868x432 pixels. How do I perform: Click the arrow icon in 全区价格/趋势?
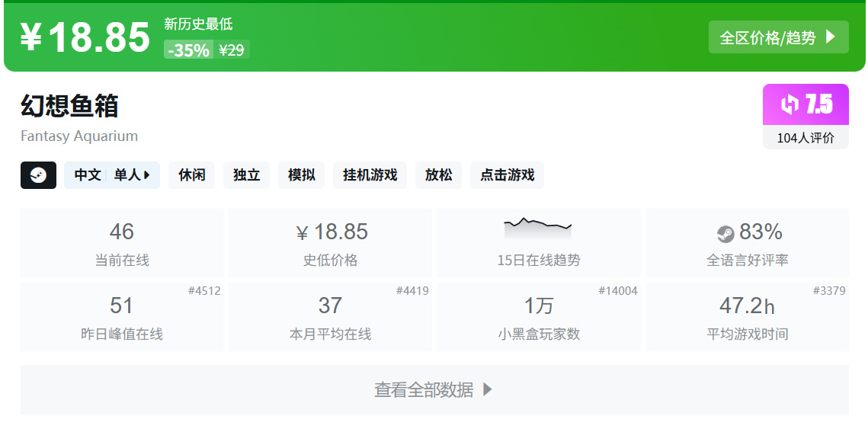click(x=831, y=37)
